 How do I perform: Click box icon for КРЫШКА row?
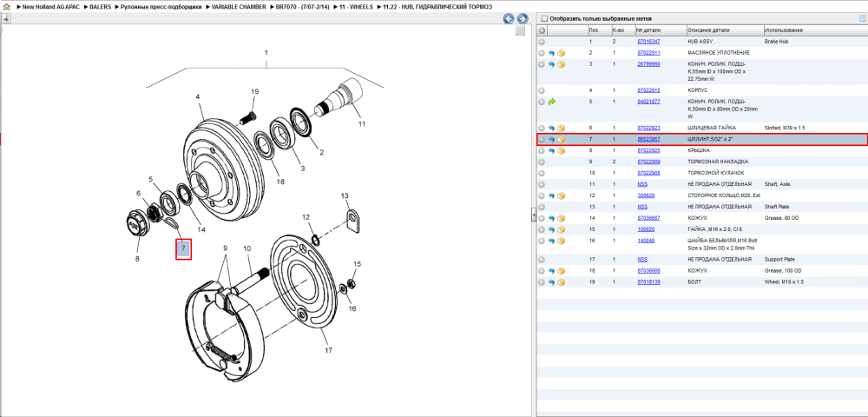pos(561,150)
